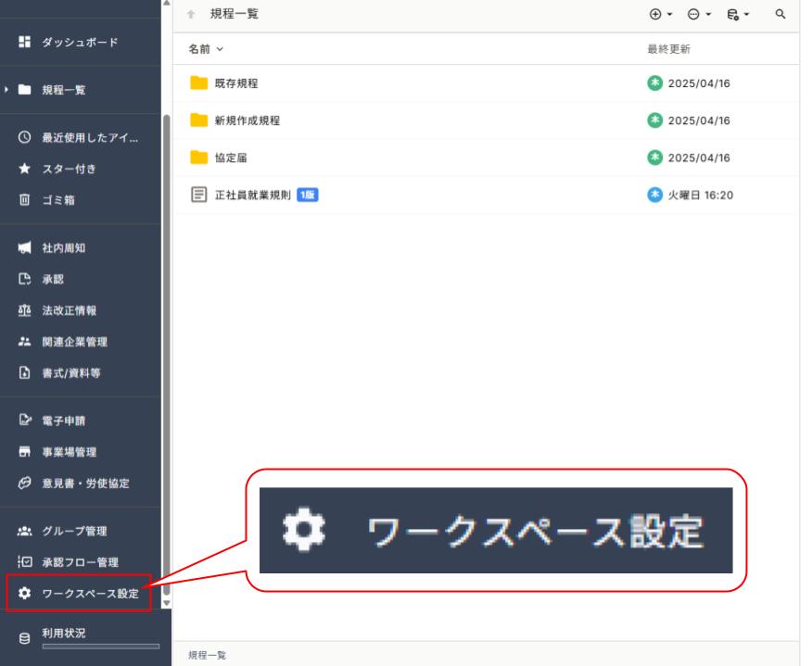Click the document icon of 正社員就業規則

tap(199, 195)
